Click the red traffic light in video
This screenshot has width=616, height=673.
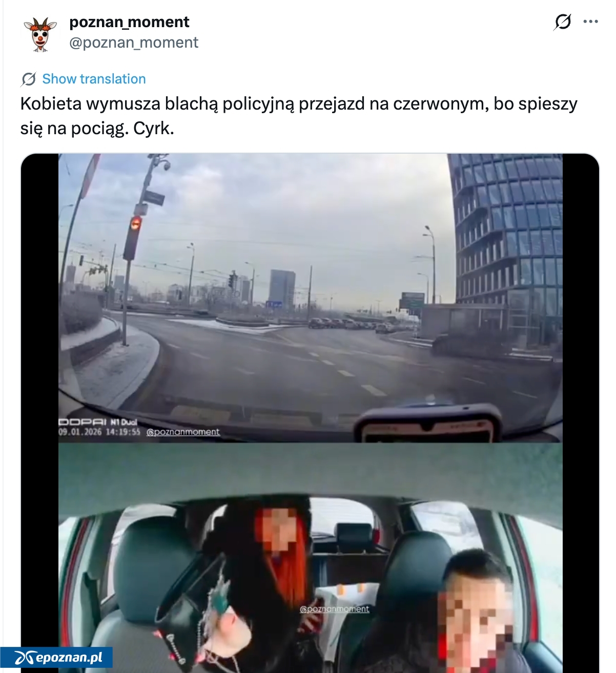coord(135,223)
